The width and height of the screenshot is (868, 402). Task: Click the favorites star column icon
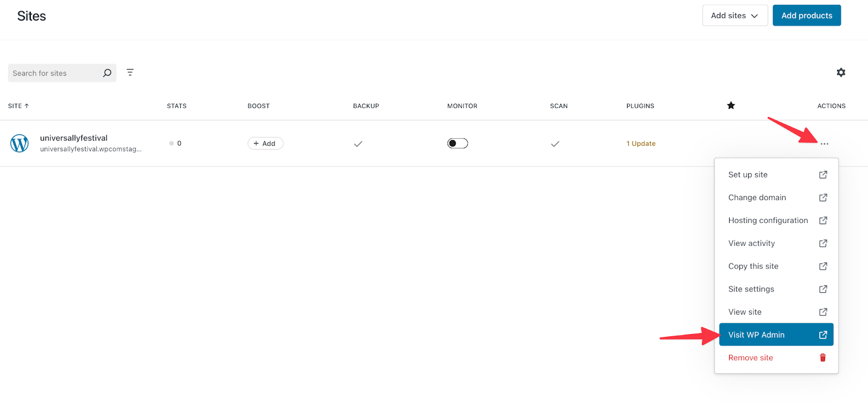pyautogui.click(x=731, y=105)
